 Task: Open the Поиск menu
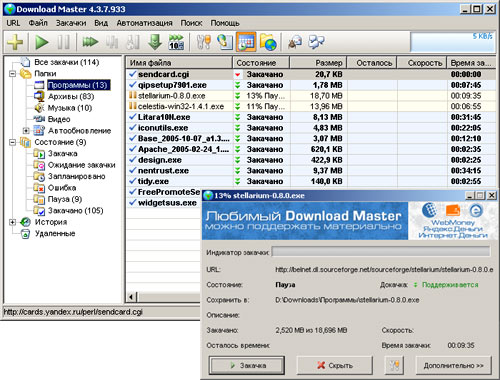[191, 23]
